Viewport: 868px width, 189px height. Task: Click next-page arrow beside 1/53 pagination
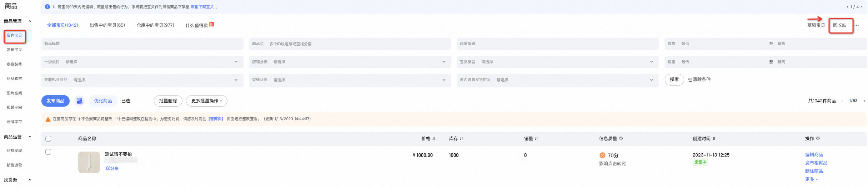click(x=864, y=101)
